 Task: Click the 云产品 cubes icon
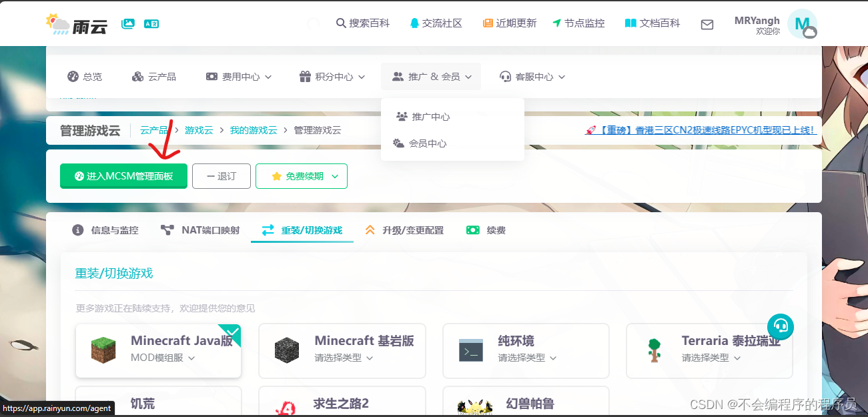pos(137,77)
